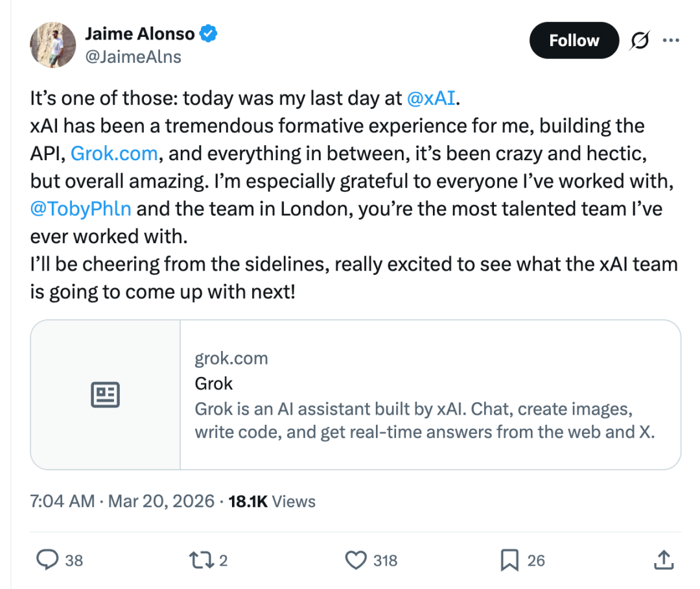
Task: Open the @xAI mention link
Action: point(431,99)
